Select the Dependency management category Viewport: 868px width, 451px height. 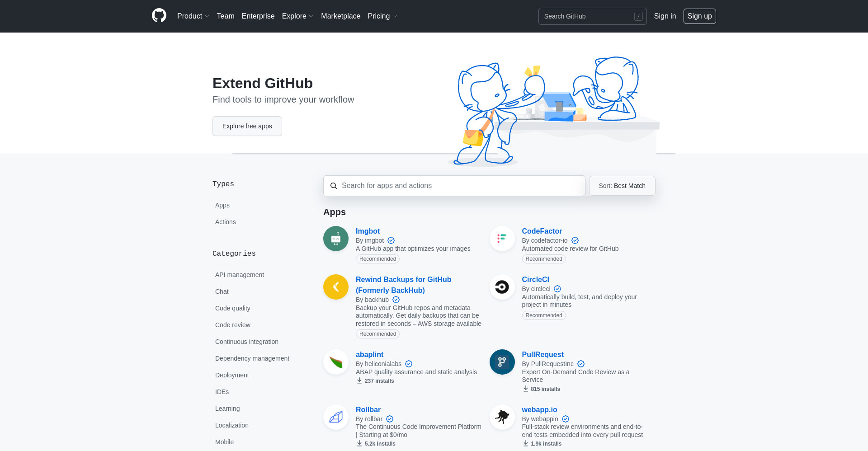(252, 358)
